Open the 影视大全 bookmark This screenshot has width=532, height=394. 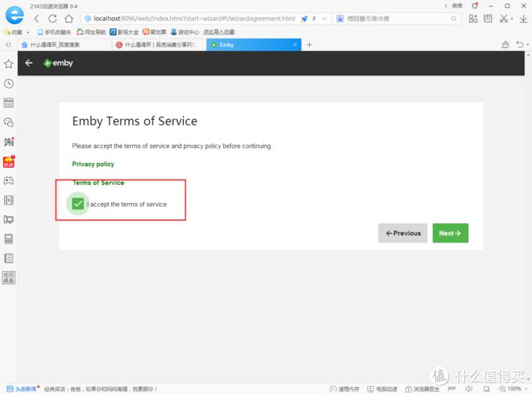click(124, 32)
